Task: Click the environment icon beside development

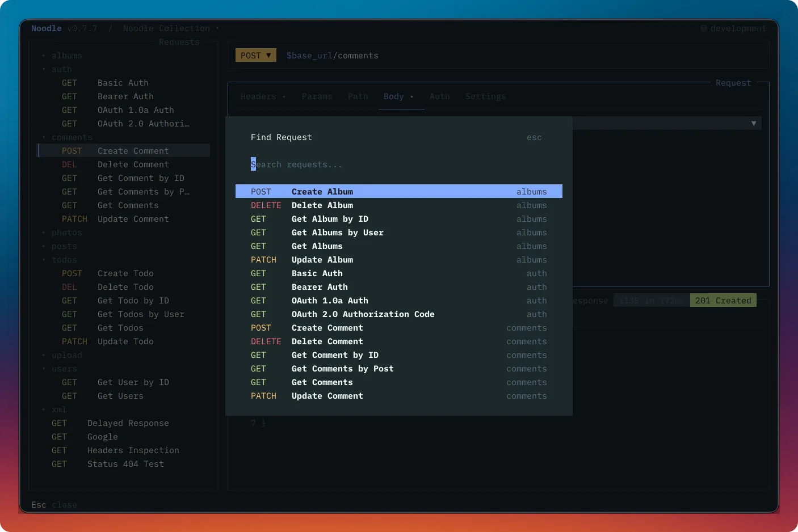Action: pos(704,28)
